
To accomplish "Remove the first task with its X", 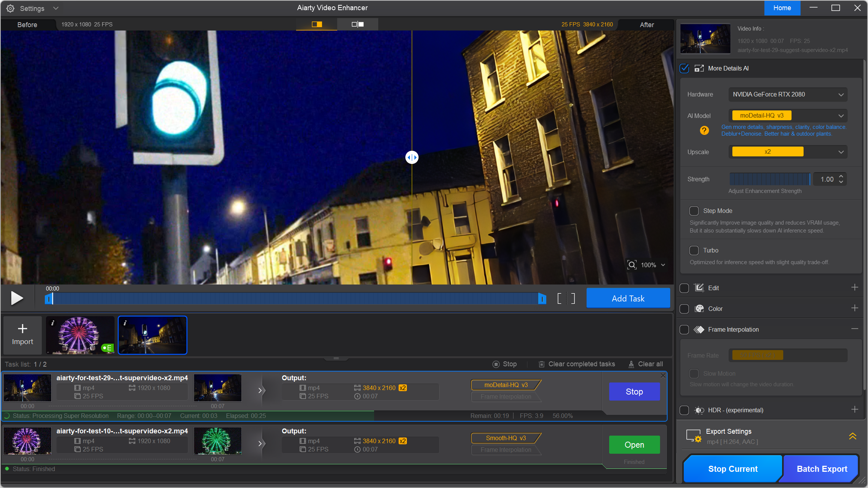I will pos(663,376).
